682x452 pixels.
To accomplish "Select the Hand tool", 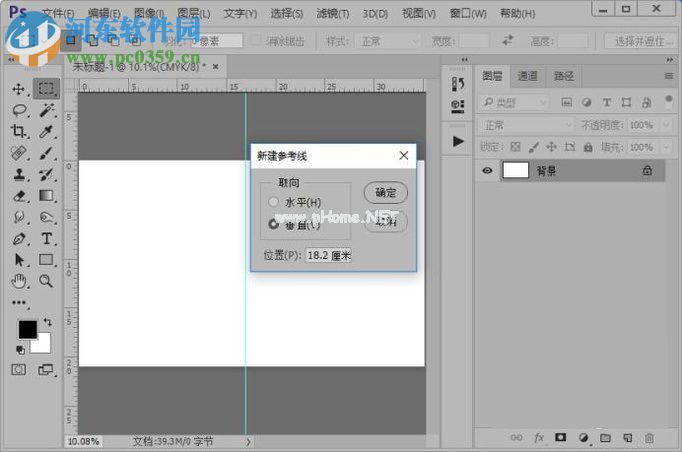I will [19, 281].
